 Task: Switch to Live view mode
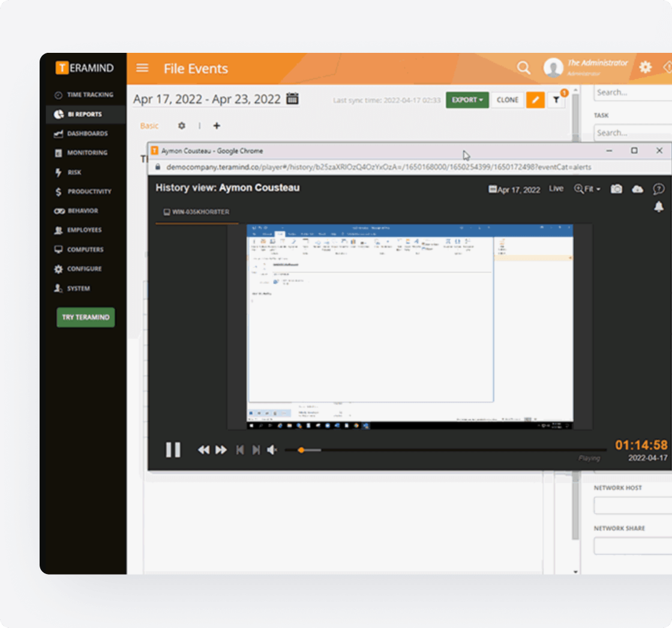(x=557, y=189)
